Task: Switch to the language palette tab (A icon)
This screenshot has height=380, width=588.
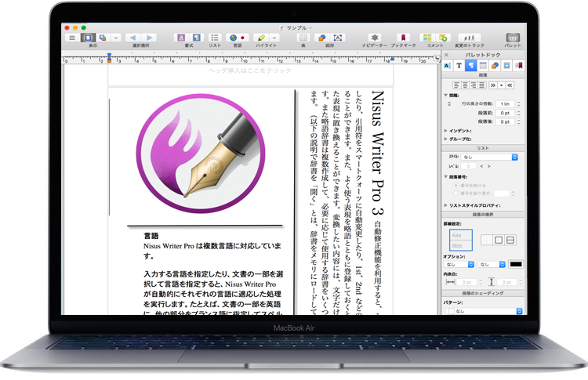Action: (447, 66)
